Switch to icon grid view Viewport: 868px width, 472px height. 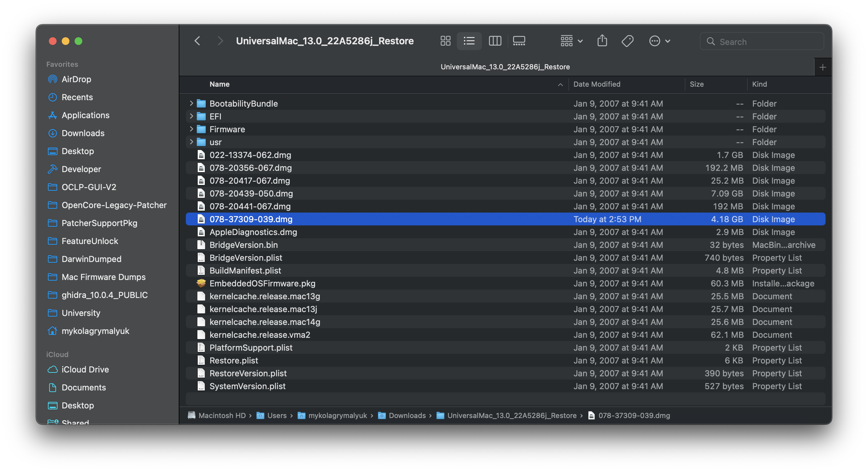445,41
